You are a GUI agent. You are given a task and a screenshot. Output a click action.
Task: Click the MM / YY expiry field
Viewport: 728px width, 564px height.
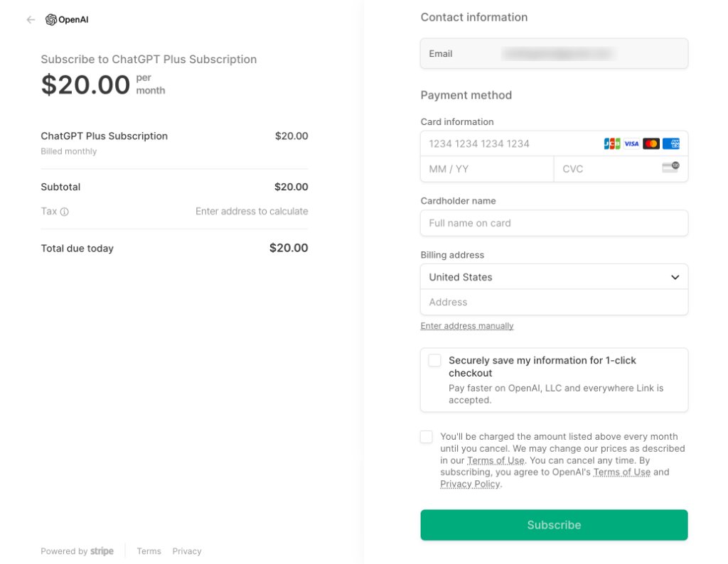click(x=487, y=169)
